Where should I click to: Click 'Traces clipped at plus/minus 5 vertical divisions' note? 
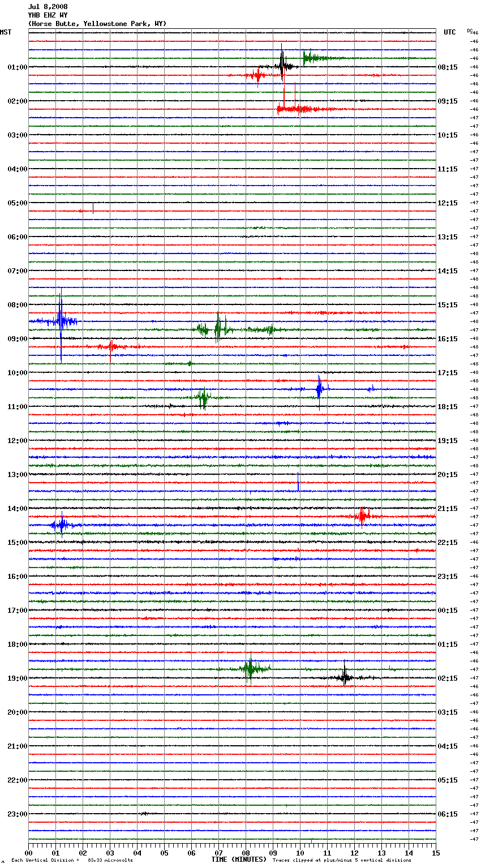coord(342,860)
